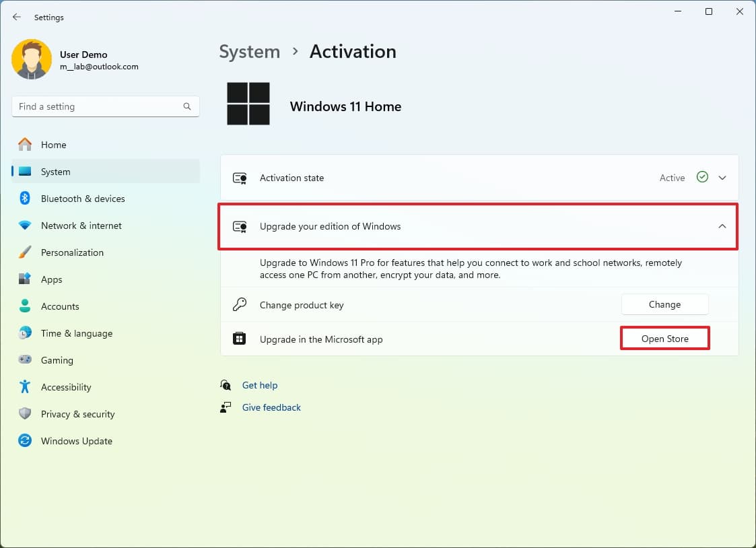The width and height of the screenshot is (756, 548).
Task: Select System in the breadcrumb
Action: [249, 51]
